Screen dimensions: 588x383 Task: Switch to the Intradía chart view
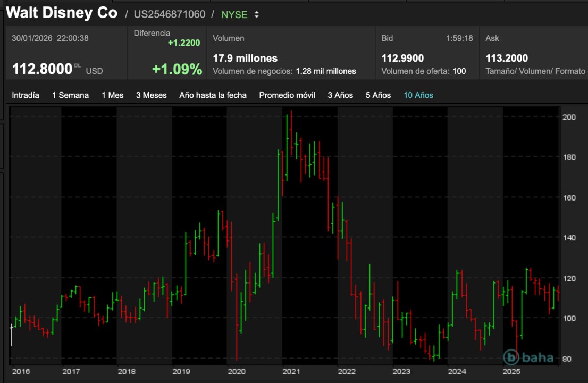pos(26,95)
